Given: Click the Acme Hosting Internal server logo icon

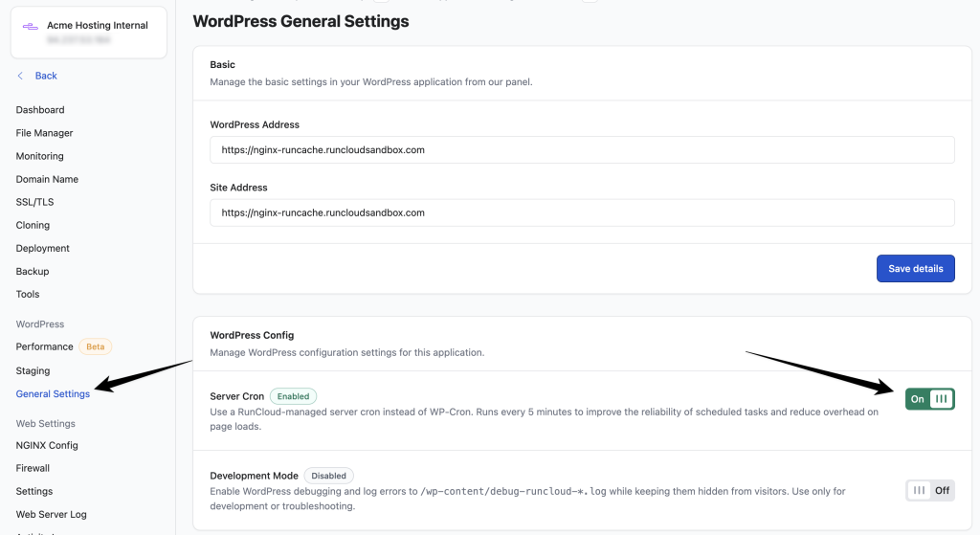Looking at the screenshot, I should point(30,26).
